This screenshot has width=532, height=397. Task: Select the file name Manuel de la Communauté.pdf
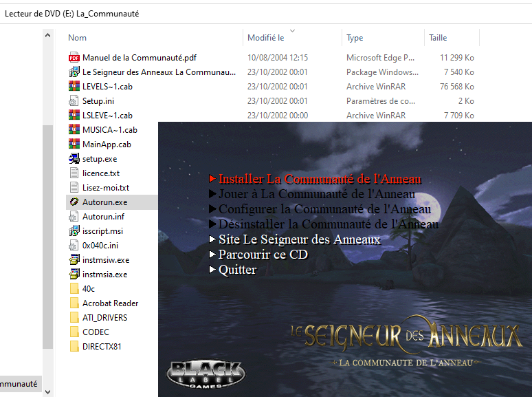140,58
